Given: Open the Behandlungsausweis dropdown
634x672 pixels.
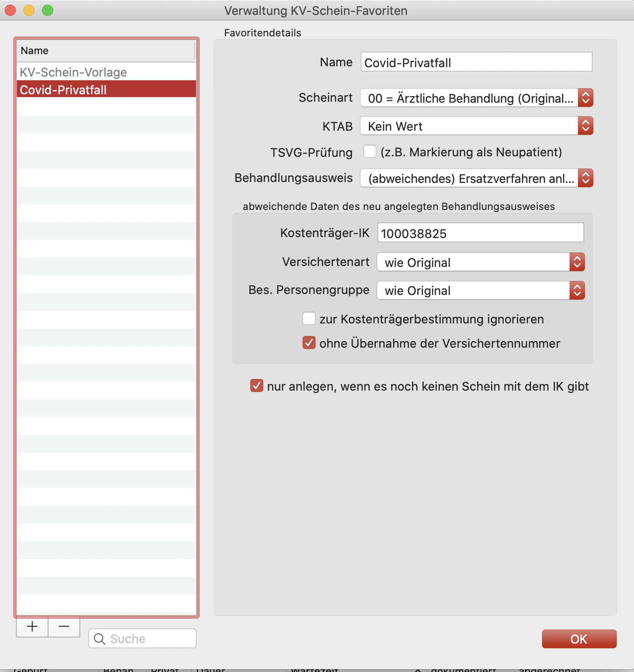Looking at the screenshot, I should (477, 178).
